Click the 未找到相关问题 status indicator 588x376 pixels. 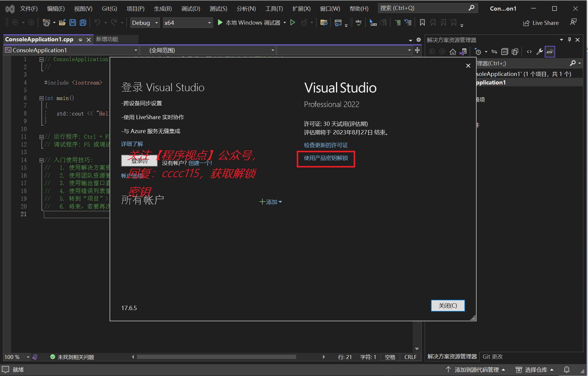(72, 357)
